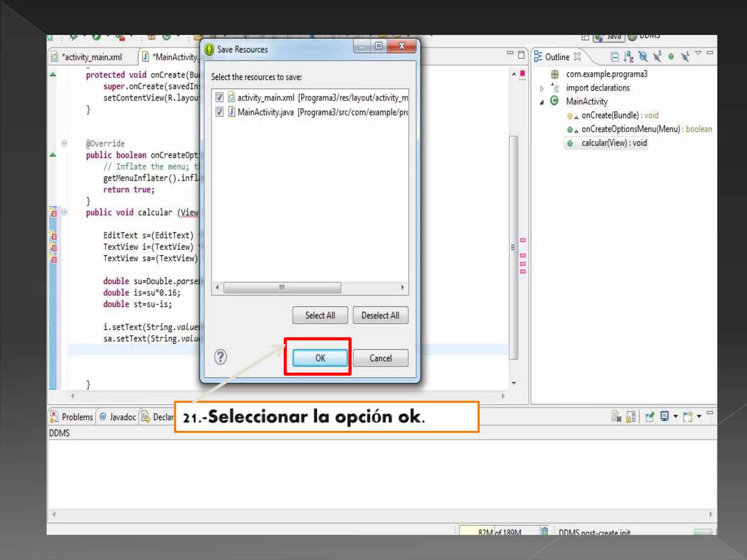This screenshot has width=747, height=560.
Task: Click the Collapse All icon in Outline
Action: point(615,57)
